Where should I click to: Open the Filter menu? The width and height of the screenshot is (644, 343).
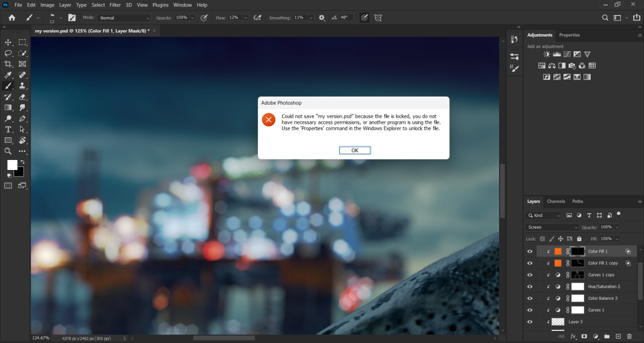115,5
